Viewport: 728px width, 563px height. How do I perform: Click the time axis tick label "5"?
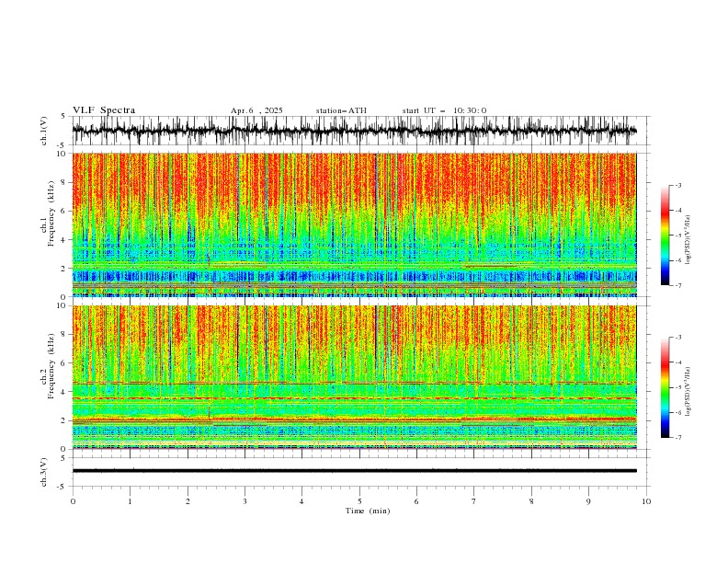[359, 501]
